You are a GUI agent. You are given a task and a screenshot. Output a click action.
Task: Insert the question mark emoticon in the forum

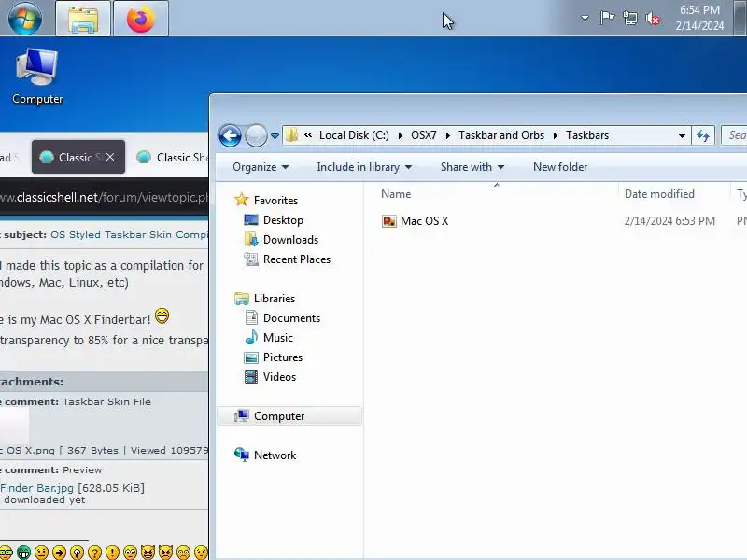click(95, 553)
